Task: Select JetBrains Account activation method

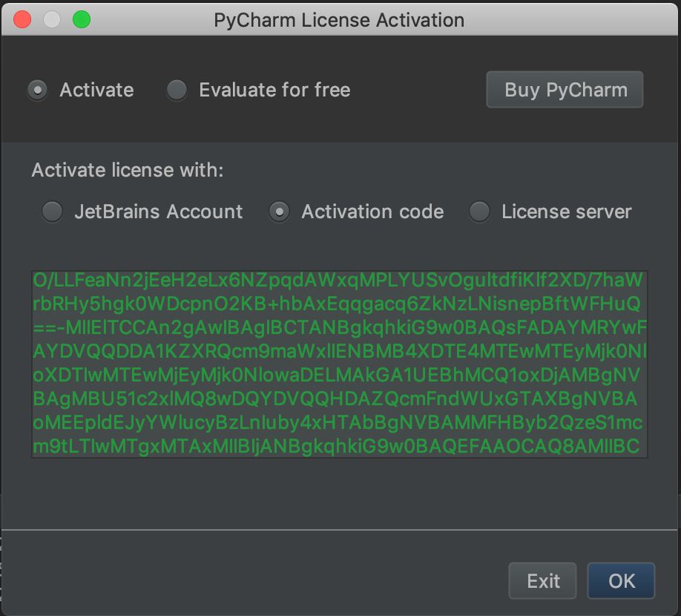Action: coord(52,212)
